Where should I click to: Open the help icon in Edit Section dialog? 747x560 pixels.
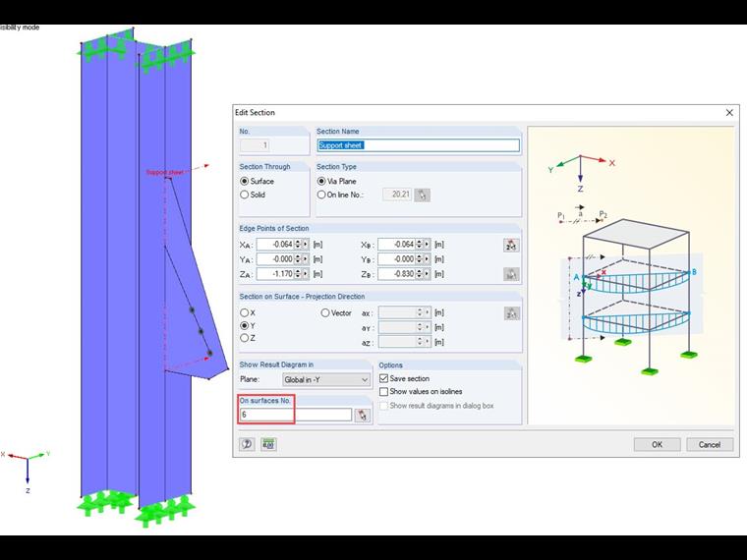[x=247, y=444]
